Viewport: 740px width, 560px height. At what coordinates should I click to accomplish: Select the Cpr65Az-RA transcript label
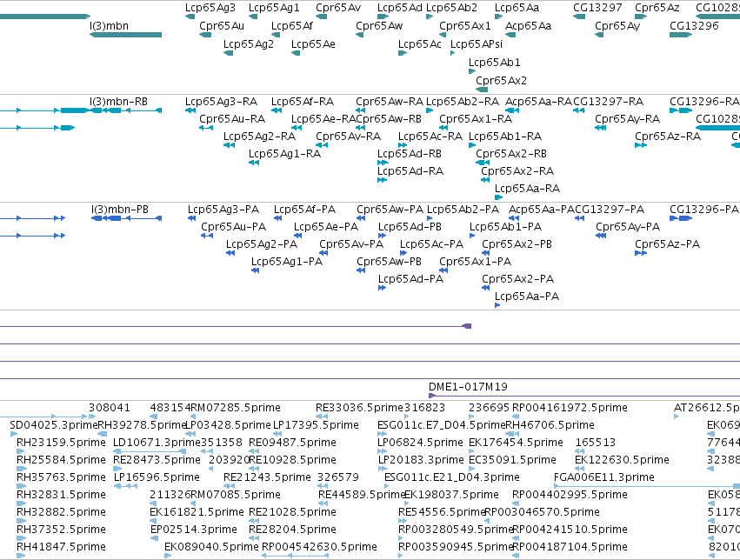667,137
